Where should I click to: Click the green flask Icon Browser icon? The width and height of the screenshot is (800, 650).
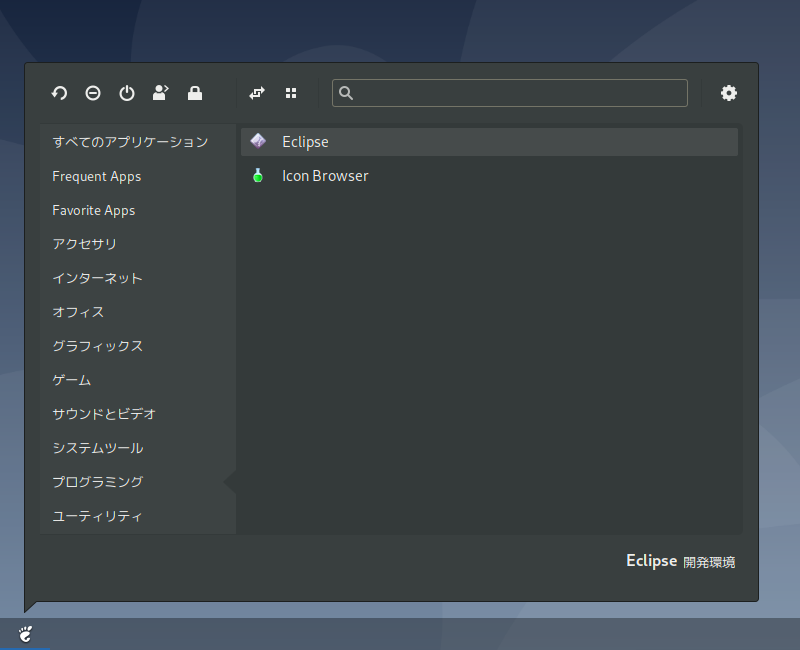tap(258, 176)
